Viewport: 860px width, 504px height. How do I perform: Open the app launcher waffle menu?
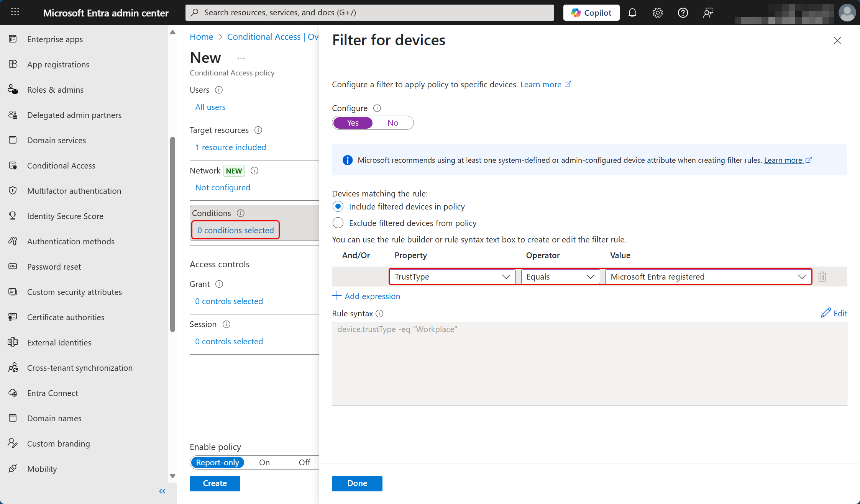15,12
